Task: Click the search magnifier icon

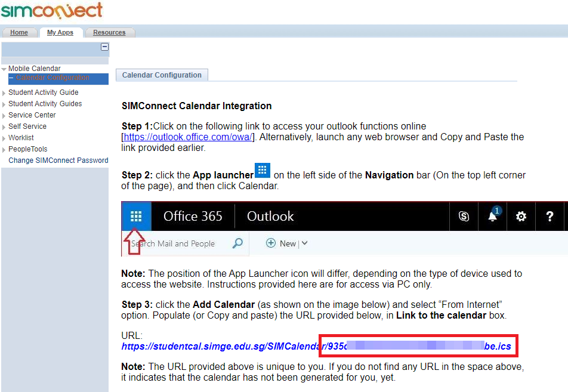Action: pos(237,243)
